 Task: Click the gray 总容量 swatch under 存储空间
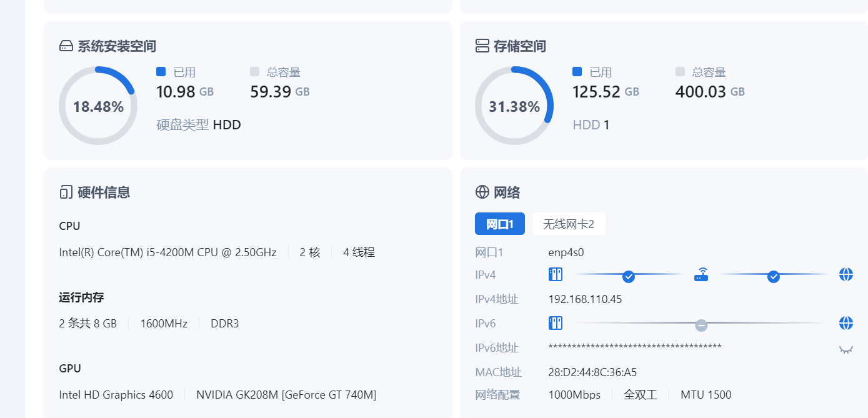681,72
